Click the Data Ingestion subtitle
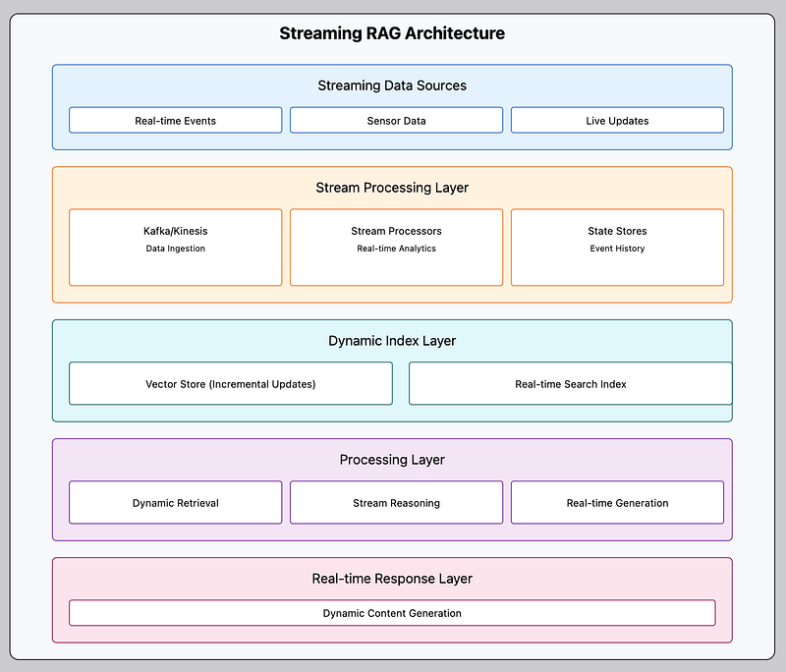The width and height of the screenshot is (786, 672). [x=176, y=249]
